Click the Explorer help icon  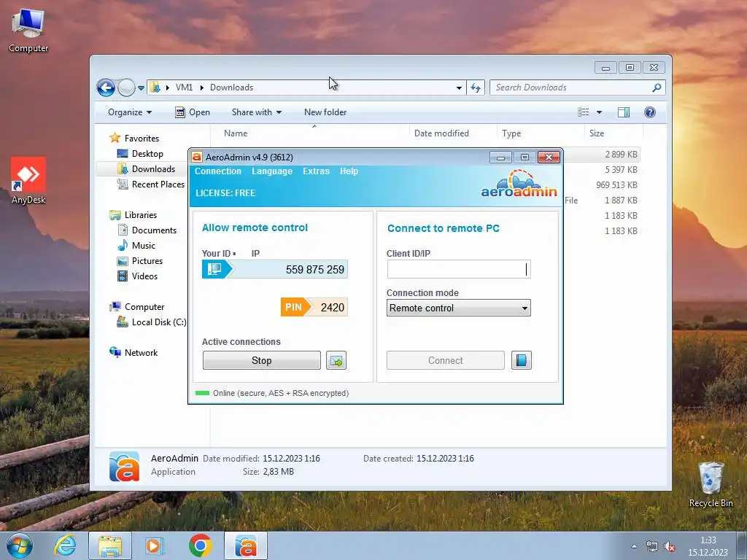pos(650,112)
